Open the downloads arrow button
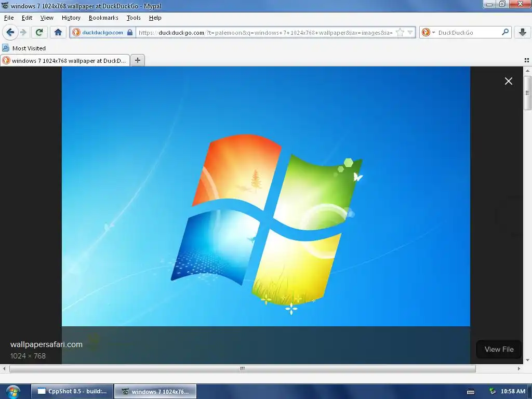The width and height of the screenshot is (532, 399). pyautogui.click(x=523, y=33)
